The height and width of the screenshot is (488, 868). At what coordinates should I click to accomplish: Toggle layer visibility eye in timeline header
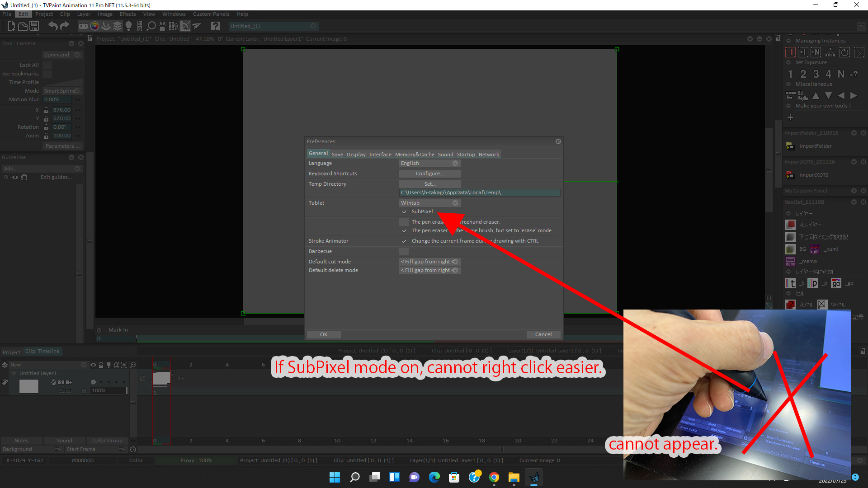(x=93, y=365)
